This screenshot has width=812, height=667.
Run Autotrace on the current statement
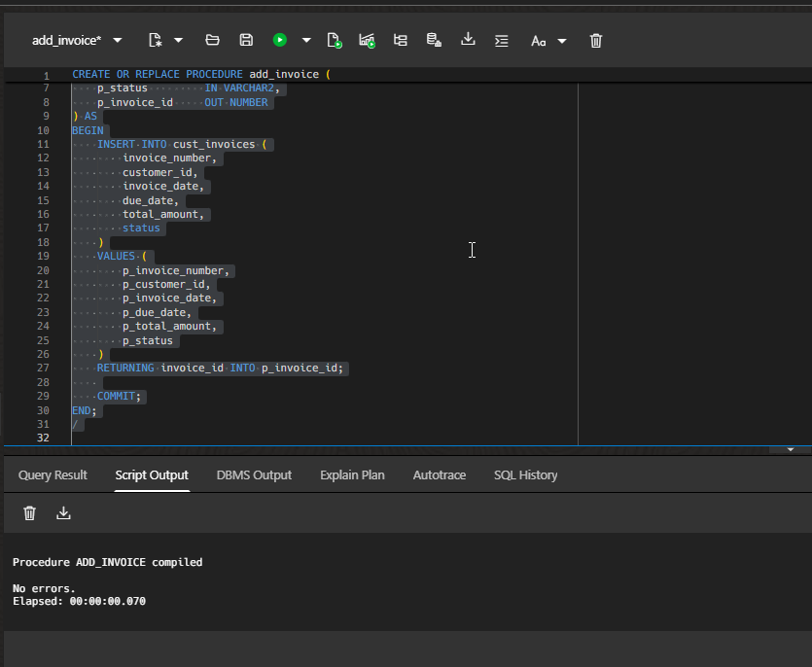tap(367, 40)
